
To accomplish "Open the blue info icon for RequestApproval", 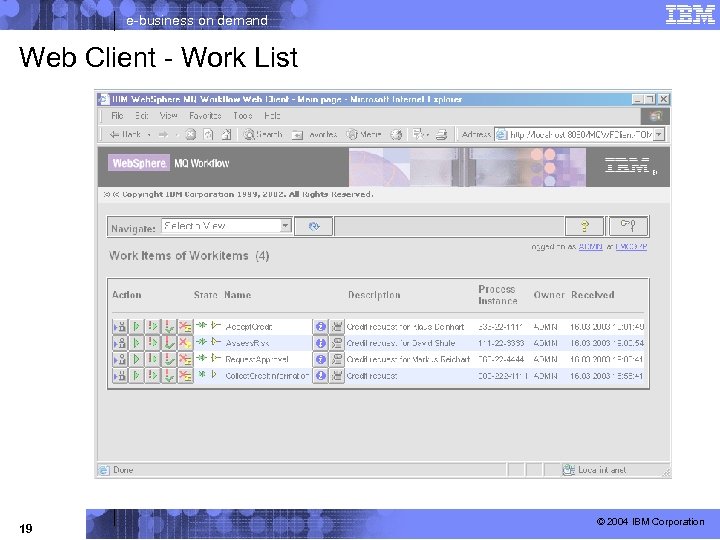I will (321, 359).
